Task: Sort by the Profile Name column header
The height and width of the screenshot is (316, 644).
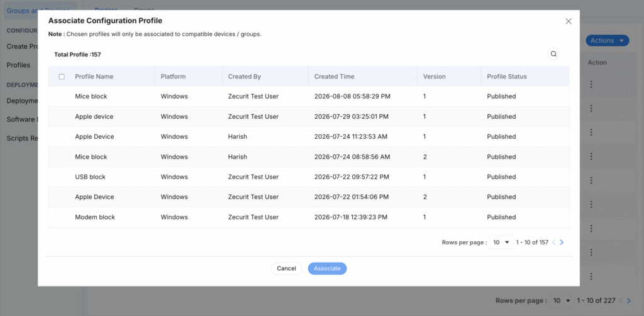Action: click(x=94, y=77)
